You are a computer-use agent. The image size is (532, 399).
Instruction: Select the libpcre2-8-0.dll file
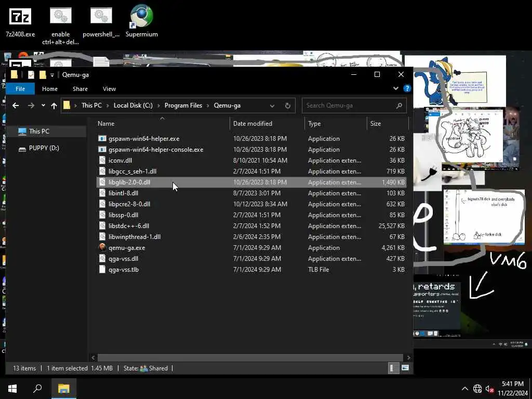click(x=251, y=204)
